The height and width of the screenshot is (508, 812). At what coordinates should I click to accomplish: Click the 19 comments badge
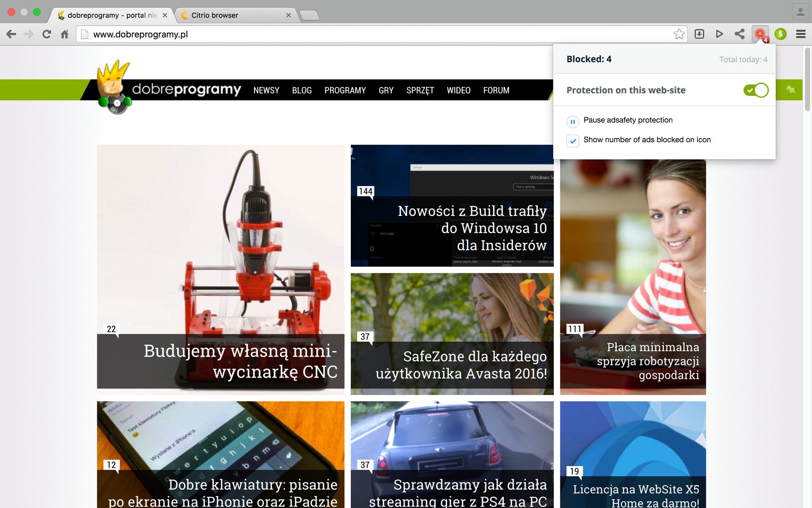(x=575, y=471)
